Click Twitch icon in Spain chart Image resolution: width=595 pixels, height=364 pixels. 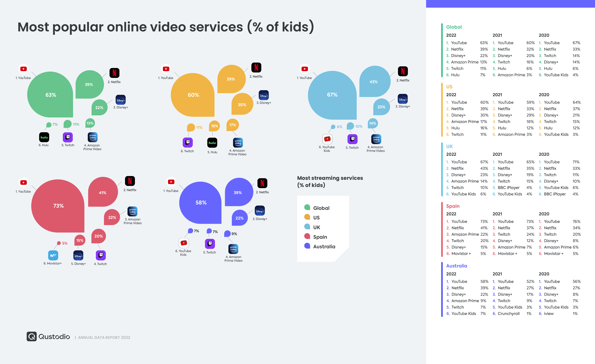101,255
